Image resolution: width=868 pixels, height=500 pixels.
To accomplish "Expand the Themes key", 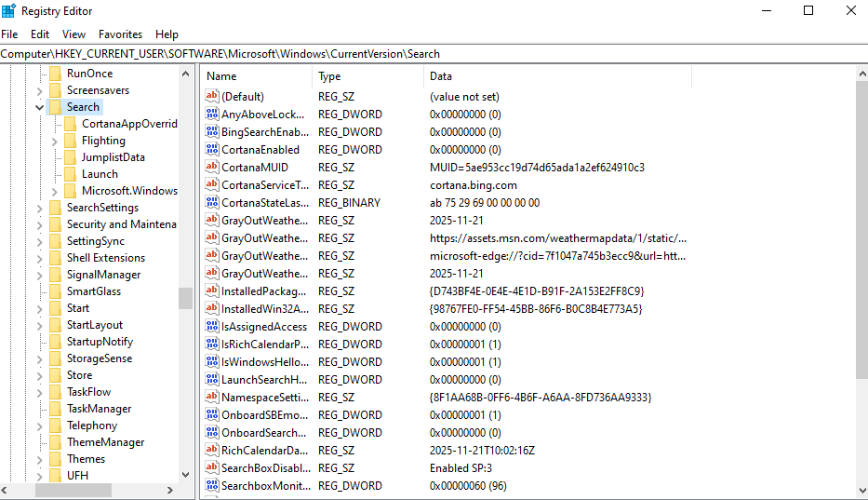I will (39, 460).
